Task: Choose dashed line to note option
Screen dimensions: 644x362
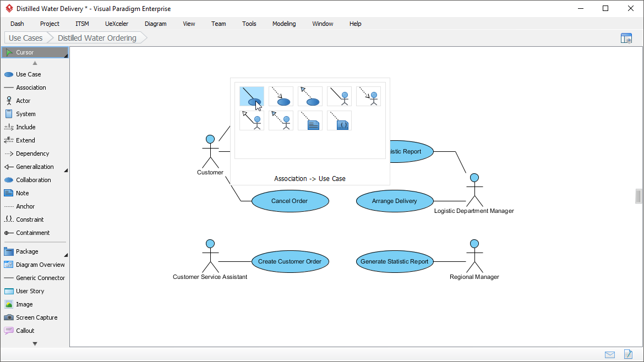Action: click(x=310, y=120)
